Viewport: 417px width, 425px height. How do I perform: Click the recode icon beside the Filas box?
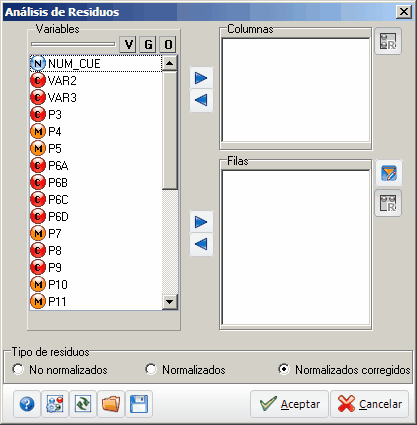(x=388, y=203)
